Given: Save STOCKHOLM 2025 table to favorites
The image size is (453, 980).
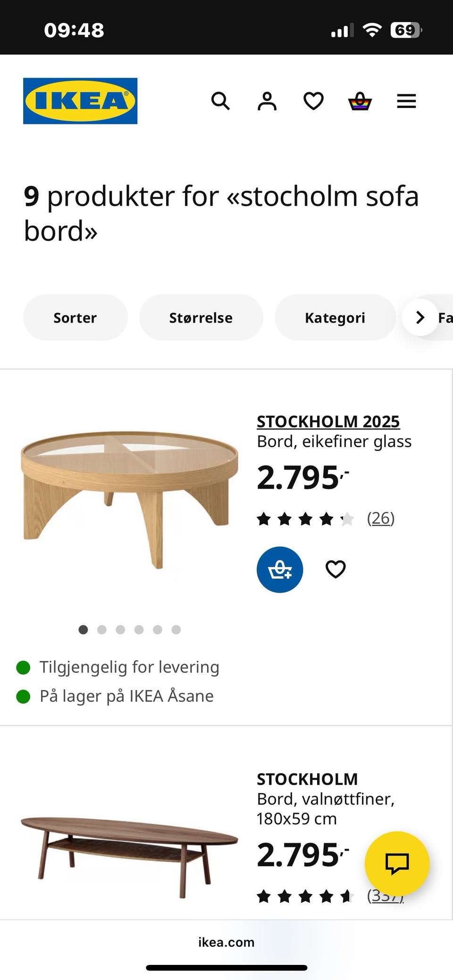Looking at the screenshot, I should (x=336, y=569).
